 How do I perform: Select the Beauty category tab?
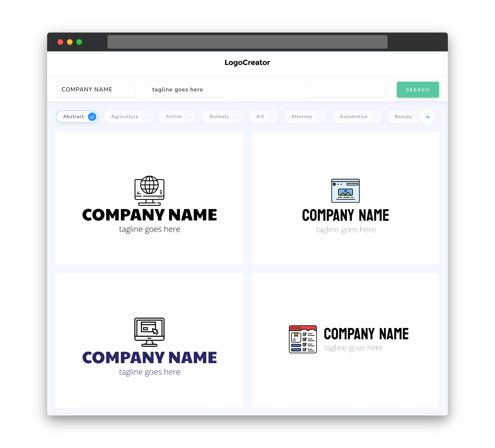coord(404,116)
